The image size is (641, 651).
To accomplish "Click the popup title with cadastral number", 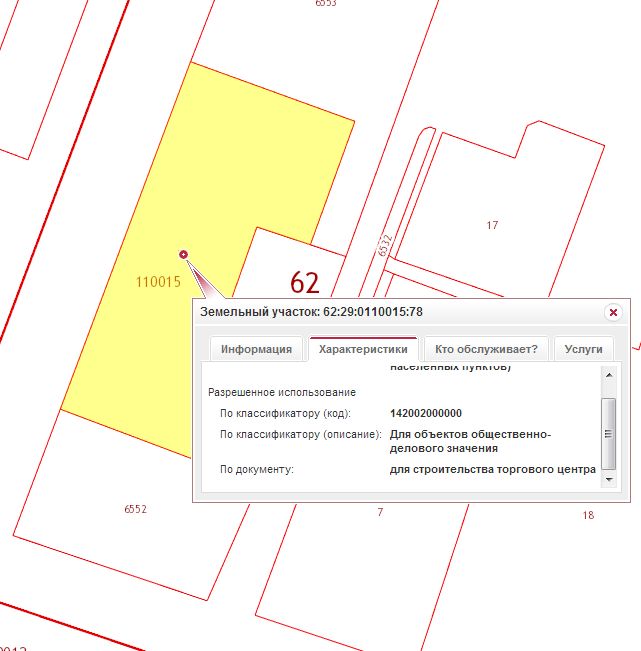I will pyautogui.click(x=312, y=312).
